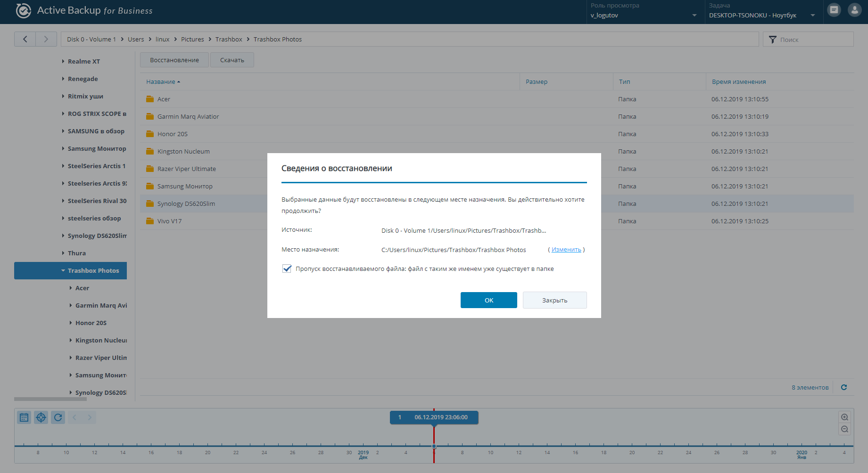Screen dimensions: 868x473
Task: Confirm restore with OK button
Action: 489,300
